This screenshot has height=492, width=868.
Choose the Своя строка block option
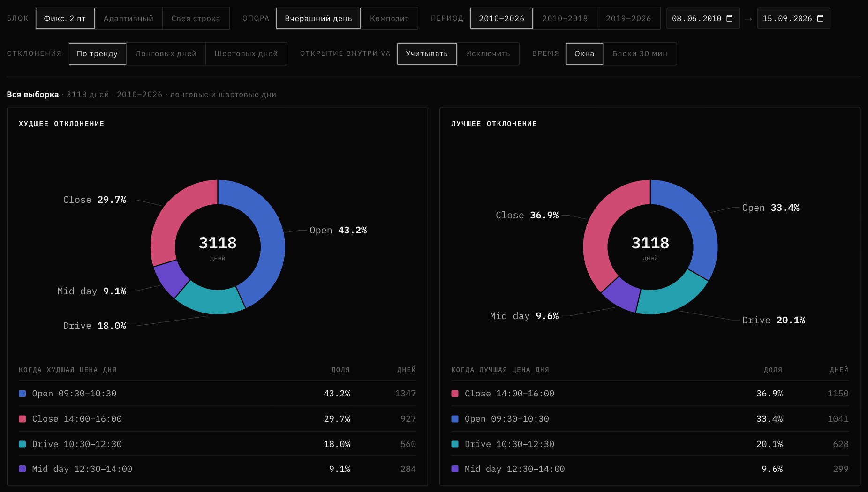tap(196, 18)
